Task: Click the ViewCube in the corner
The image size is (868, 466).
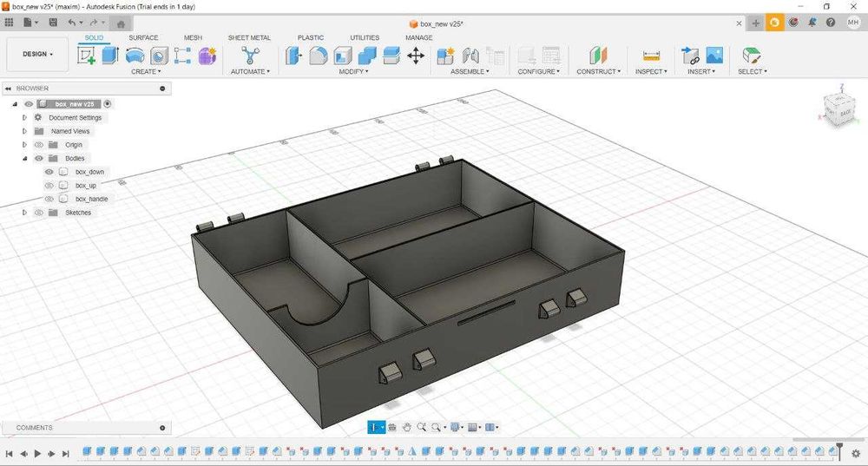Action: (840, 109)
